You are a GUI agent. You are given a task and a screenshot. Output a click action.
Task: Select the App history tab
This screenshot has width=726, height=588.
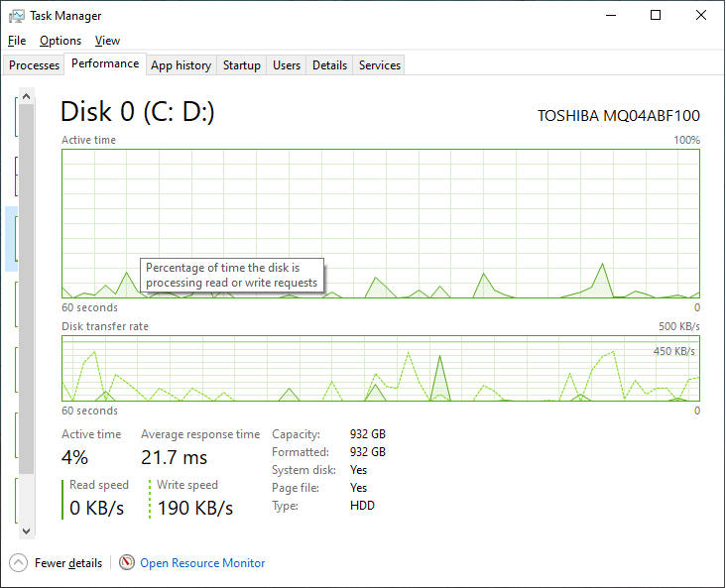pos(181,65)
